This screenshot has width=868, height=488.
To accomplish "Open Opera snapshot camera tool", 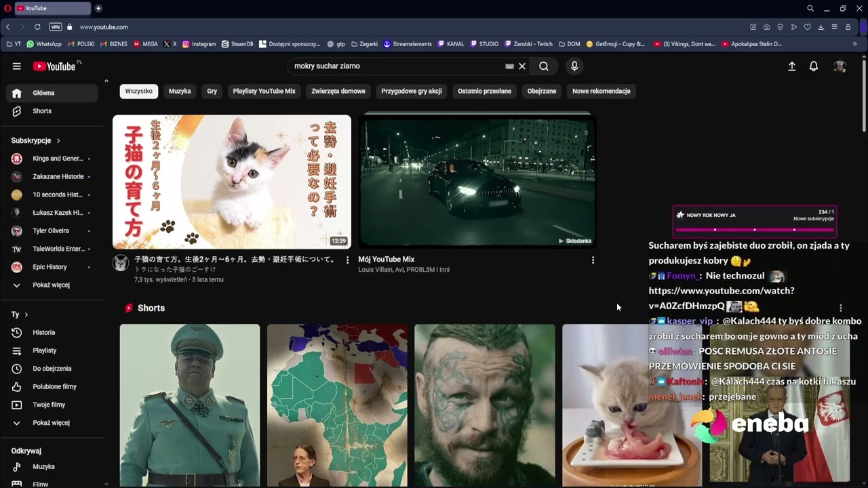I will pos(766,27).
